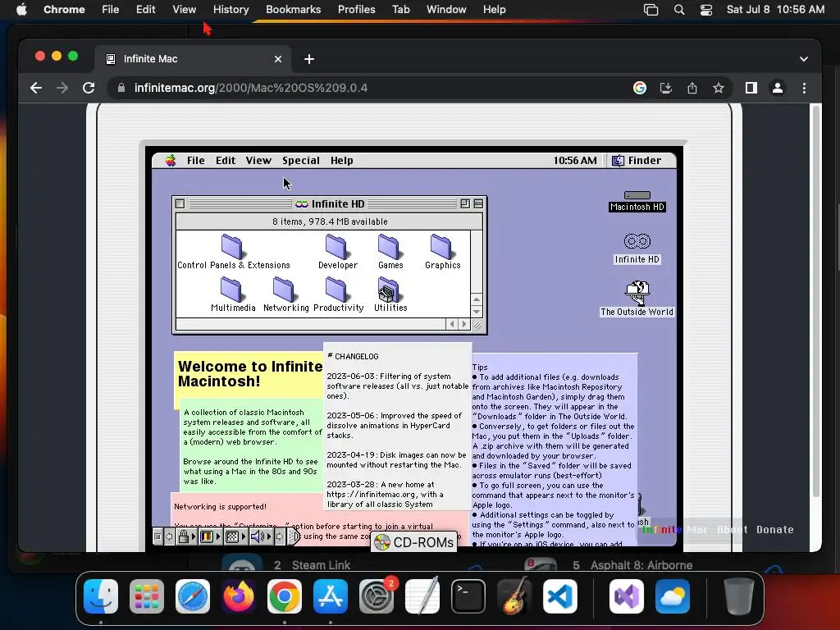The height and width of the screenshot is (630, 840).
Task: Open the classic Mac Edit menu
Action: coord(226,160)
